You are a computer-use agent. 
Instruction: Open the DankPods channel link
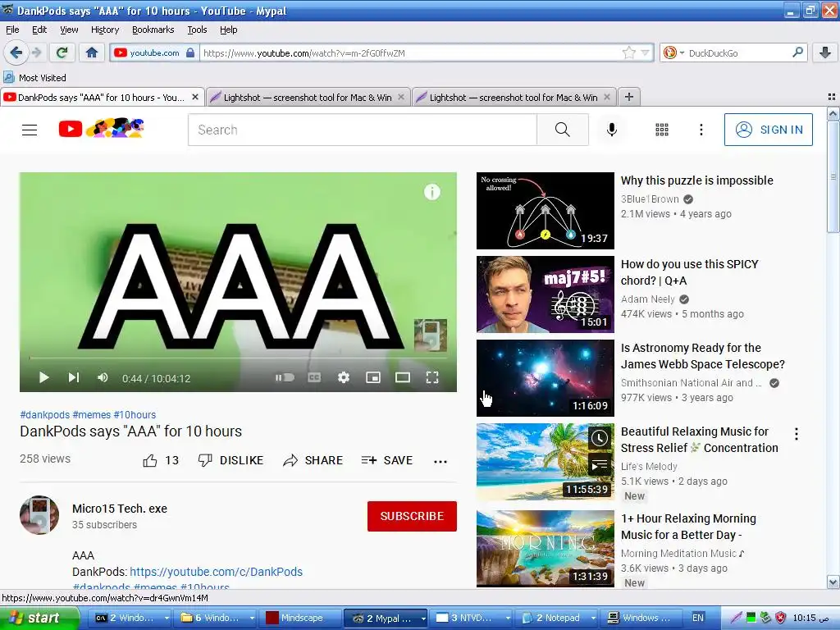(216, 572)
